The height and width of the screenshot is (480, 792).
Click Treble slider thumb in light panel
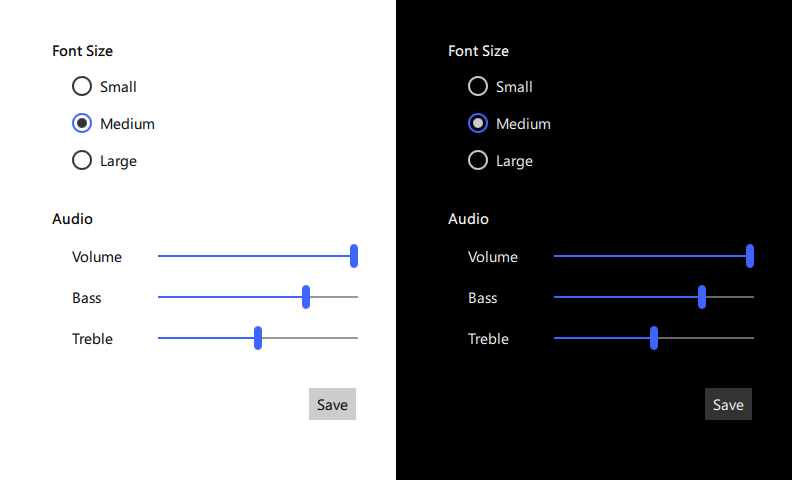pyautogui.click(x=258, y=338)
